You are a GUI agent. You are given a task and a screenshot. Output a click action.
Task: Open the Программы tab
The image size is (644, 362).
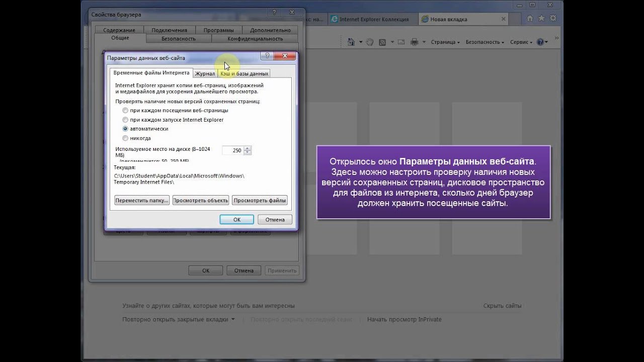tap(219, 30)
